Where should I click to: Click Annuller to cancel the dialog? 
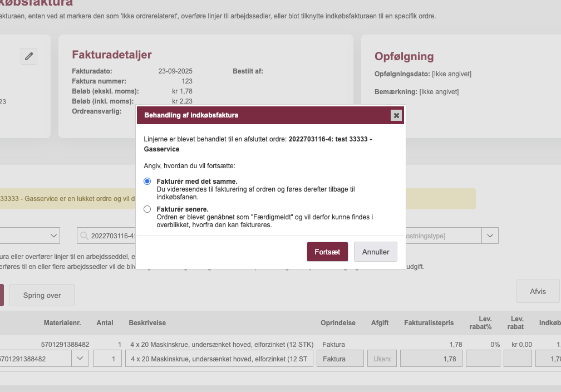coord(375,252)
